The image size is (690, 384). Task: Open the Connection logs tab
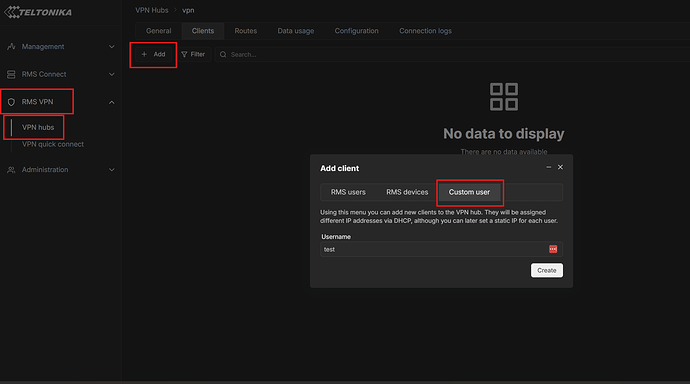[425, 31]
